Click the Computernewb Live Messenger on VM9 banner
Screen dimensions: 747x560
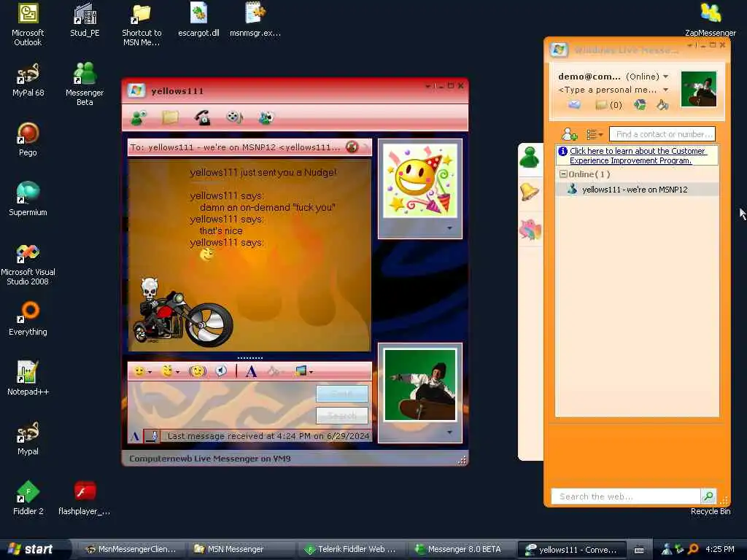tap(209, 459)
